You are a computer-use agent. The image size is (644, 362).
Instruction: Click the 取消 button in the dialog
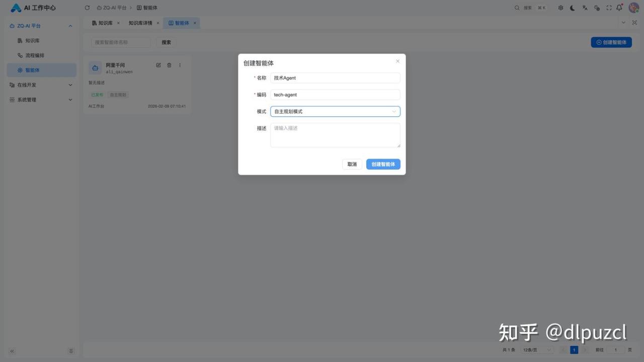(352, 164)
